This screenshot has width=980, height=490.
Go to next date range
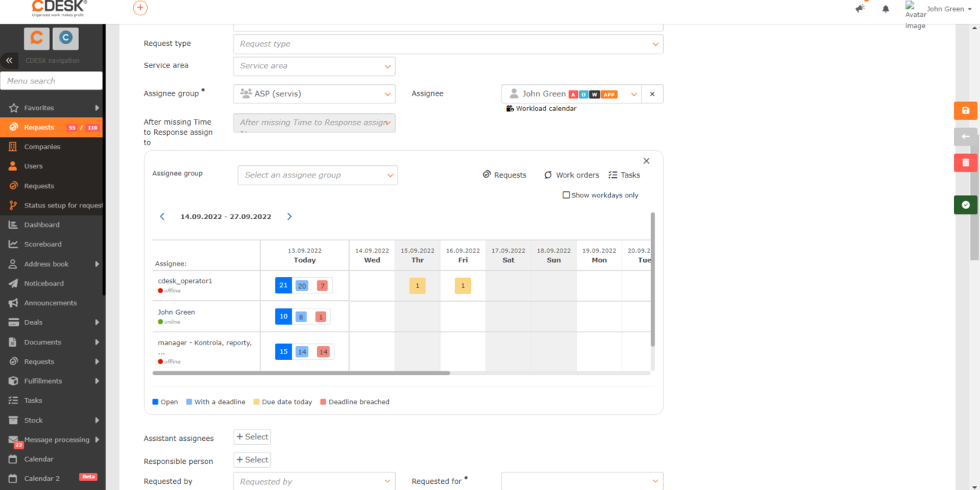289,217
